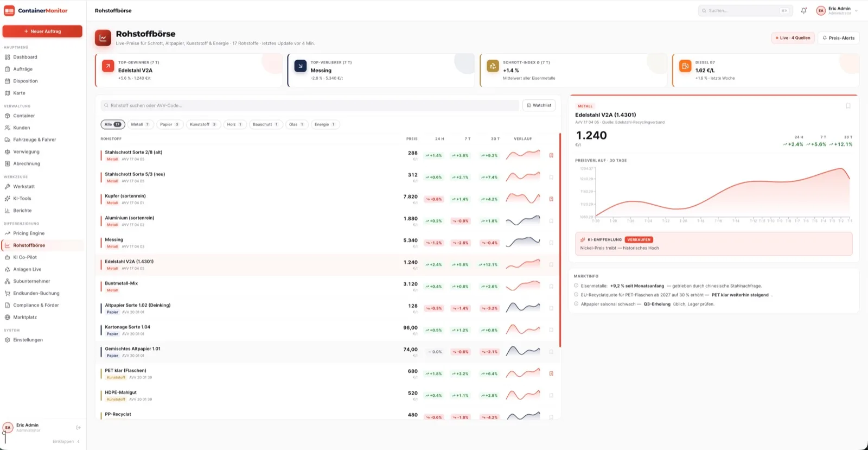Expand the Eric Admin user menu chevron

[x=856, y=10]
